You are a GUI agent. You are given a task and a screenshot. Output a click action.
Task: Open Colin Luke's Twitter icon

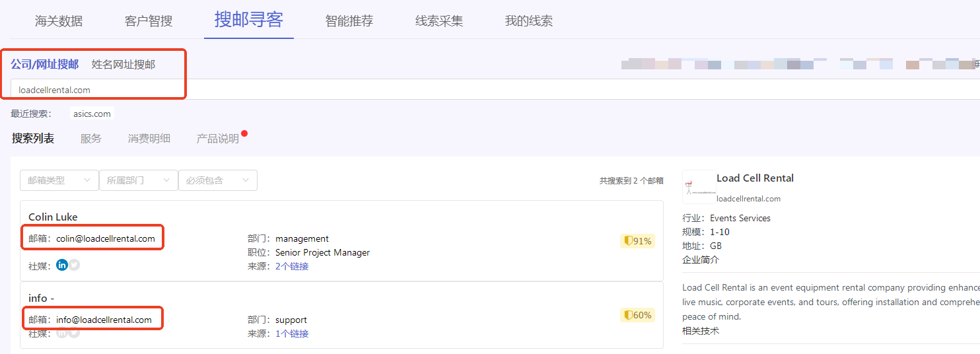click(x=75, y=265)
